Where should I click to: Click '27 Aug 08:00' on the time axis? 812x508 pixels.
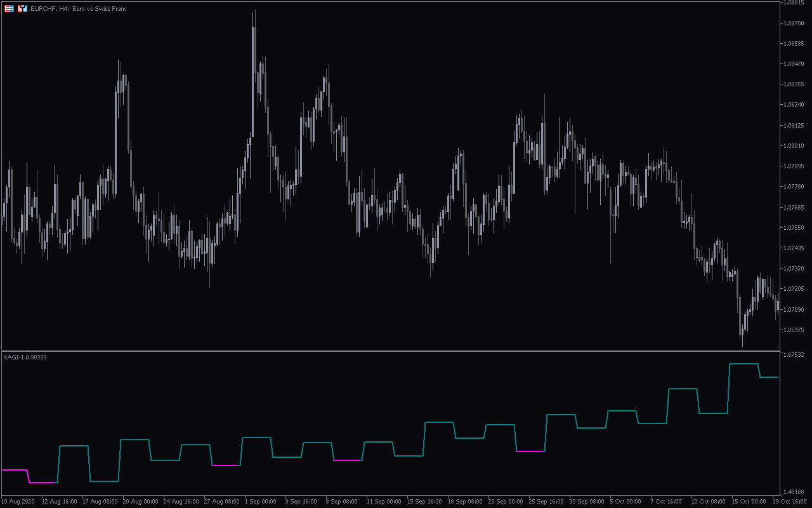(222, 502)
